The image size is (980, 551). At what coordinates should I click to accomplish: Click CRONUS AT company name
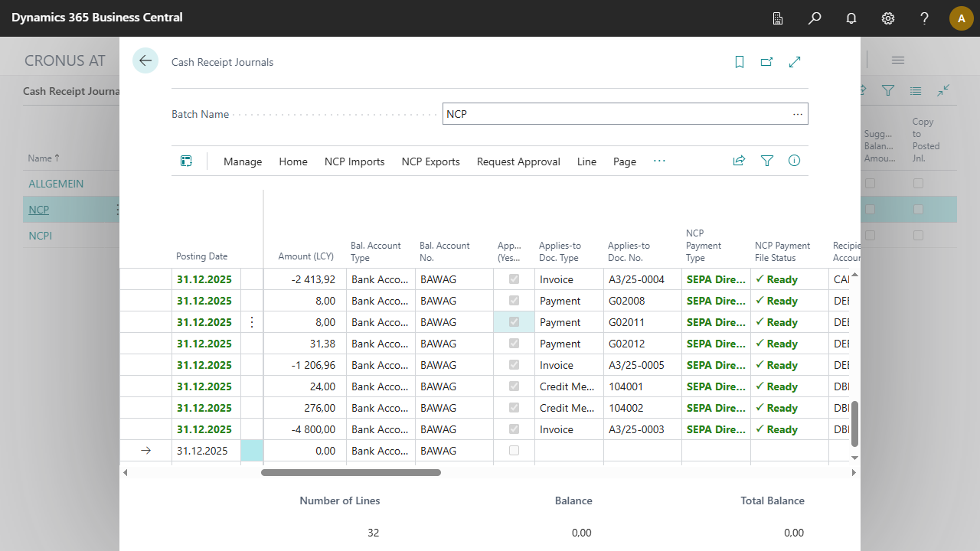click(65, 60)
